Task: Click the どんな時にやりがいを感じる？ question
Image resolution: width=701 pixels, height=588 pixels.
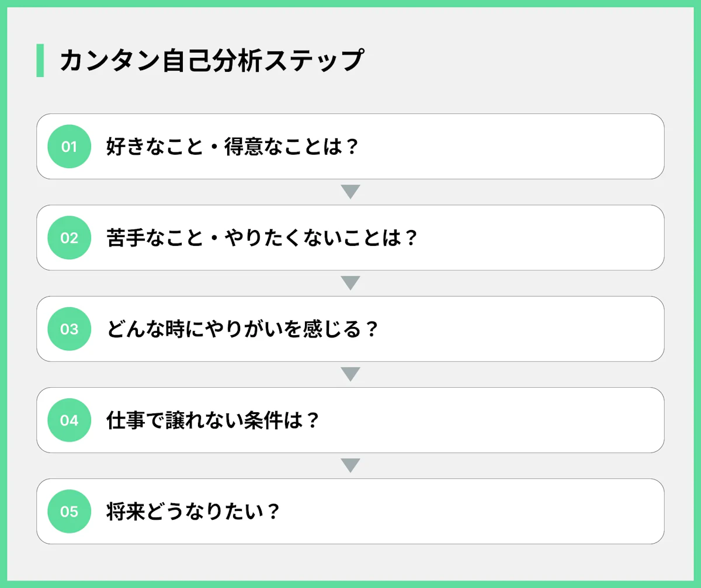Action: point(242,329)
